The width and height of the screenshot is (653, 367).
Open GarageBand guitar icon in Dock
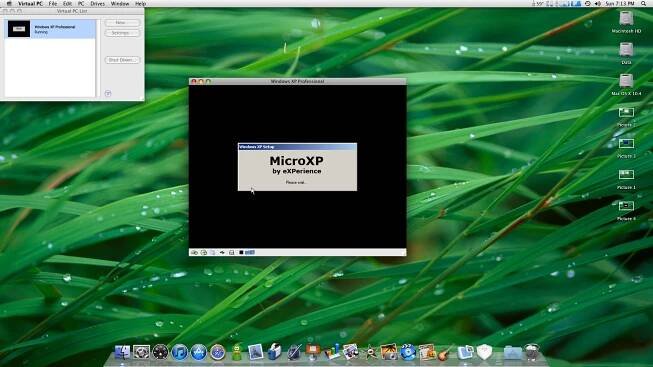pyautogui.click(x=445, y=353)
